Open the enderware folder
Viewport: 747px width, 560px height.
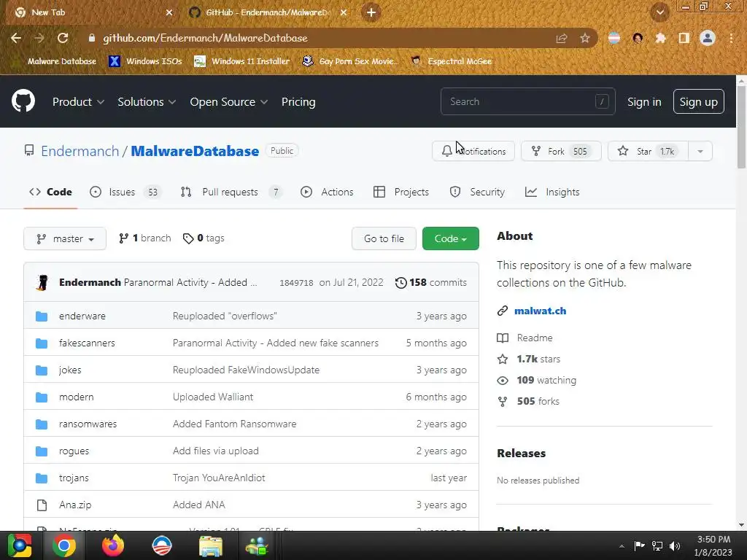click(x=82, y=316)
